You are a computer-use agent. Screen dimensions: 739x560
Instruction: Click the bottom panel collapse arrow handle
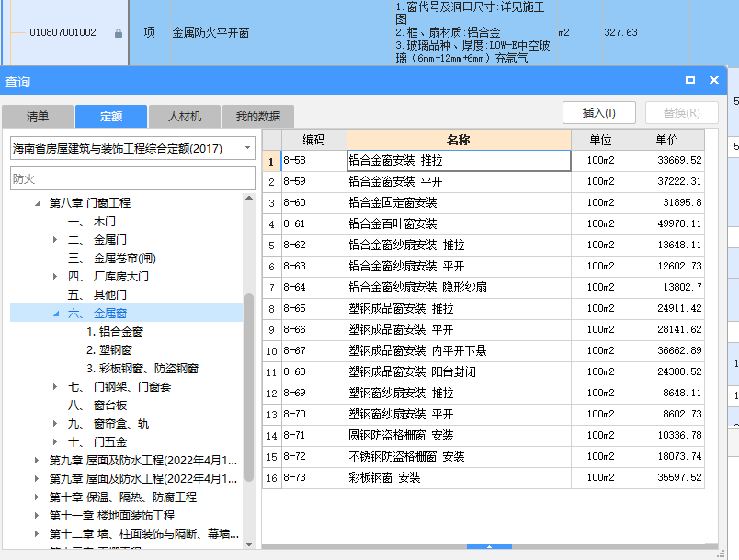489,547
